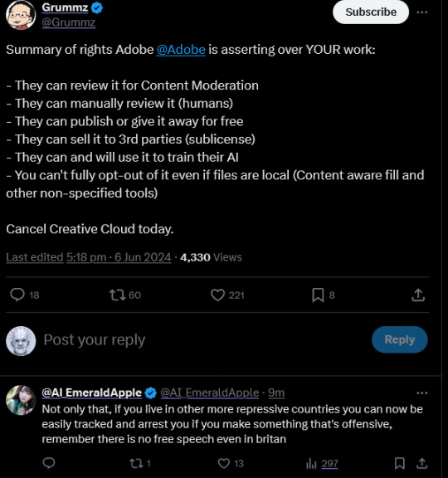
Task: Reply to the AI_EmeraldApple comment
Action: tap(49, 463)
